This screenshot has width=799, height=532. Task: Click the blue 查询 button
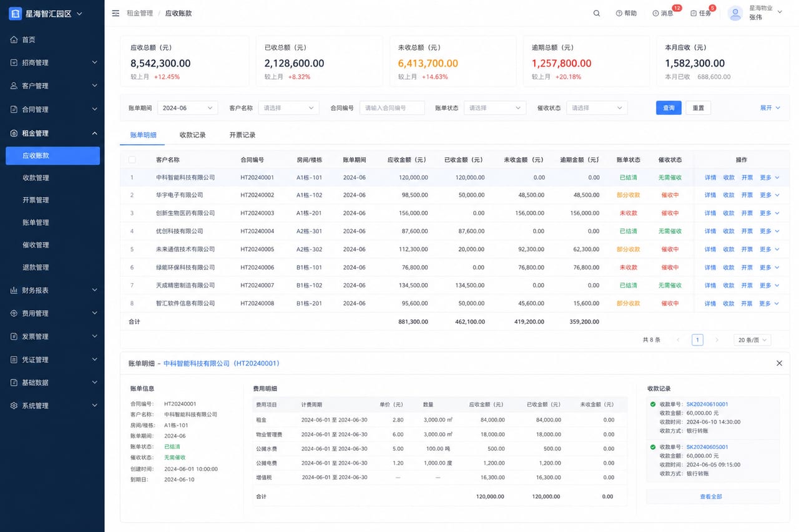tap(669, 108)
